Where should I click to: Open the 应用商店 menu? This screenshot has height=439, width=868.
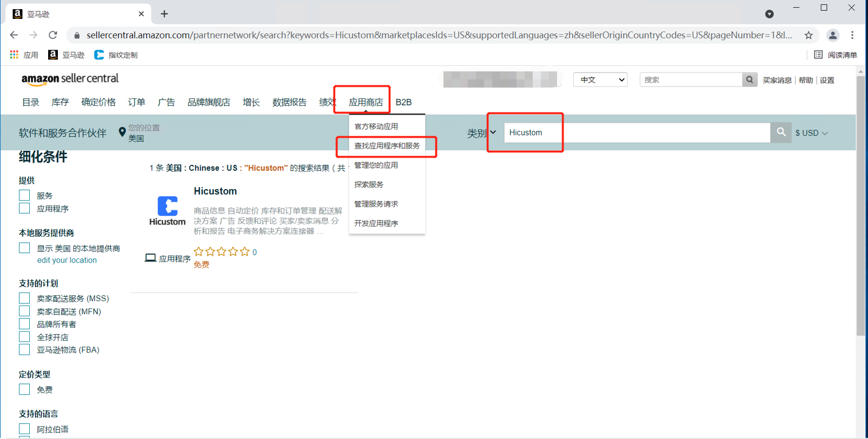[x=366, y=102]
